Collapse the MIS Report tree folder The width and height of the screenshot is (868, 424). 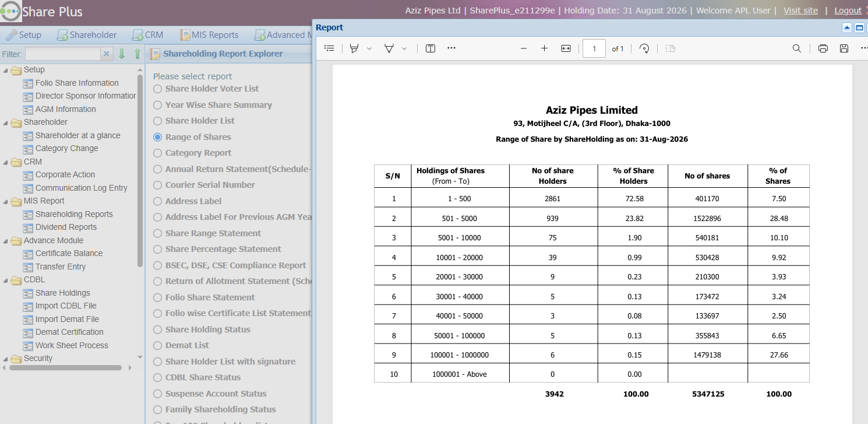[6, 202]
